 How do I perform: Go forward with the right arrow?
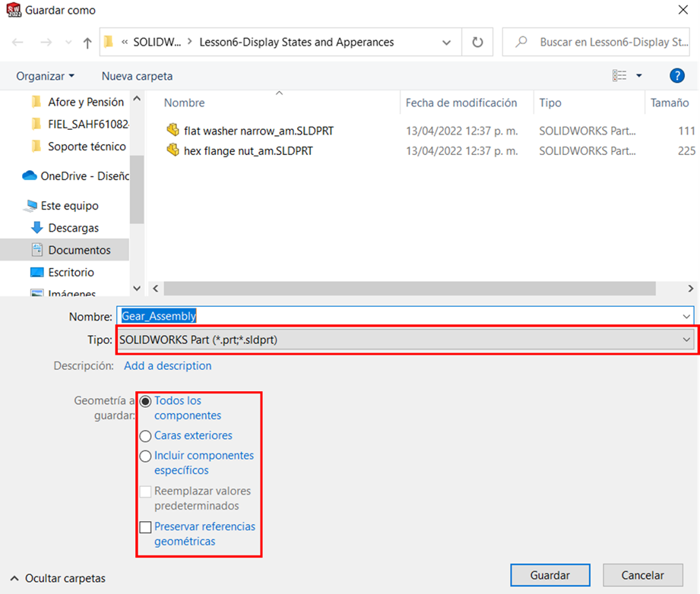(46, 43)
